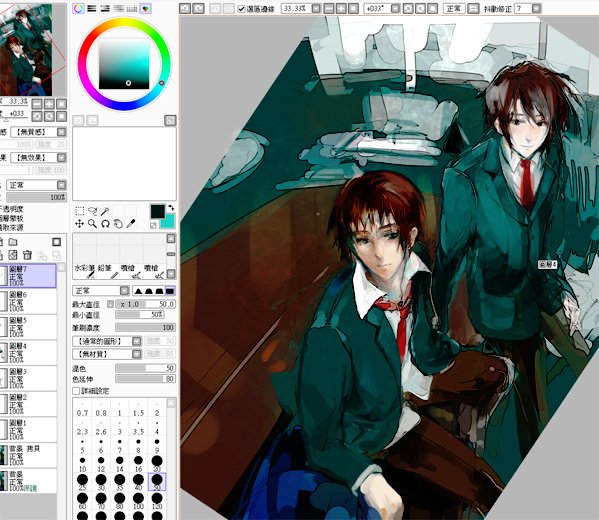Select the move tool
599x520 pixels.
(80, 224)
